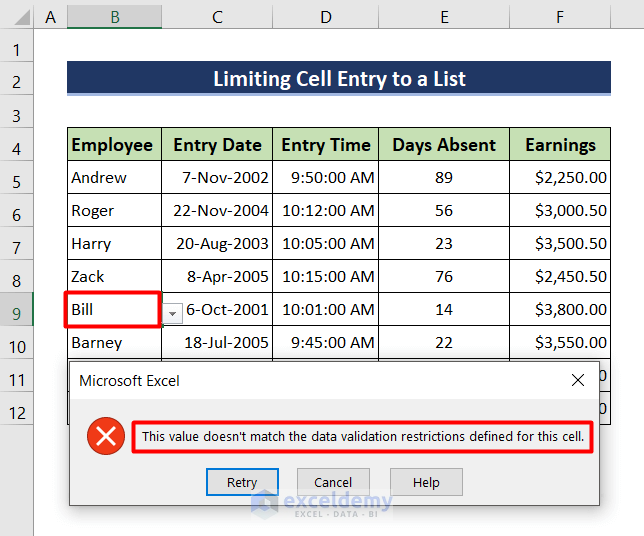Open Help from the error dialog
The image size is (644, 536).
pos(426,482)
